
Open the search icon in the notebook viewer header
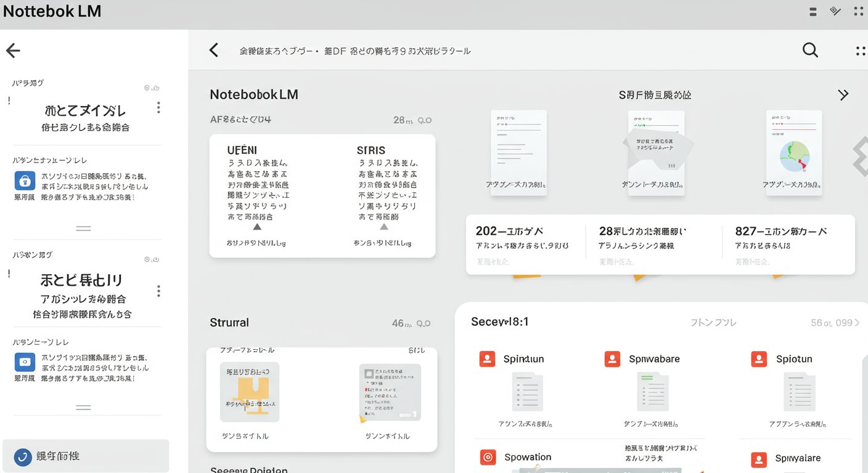[809, 50]
